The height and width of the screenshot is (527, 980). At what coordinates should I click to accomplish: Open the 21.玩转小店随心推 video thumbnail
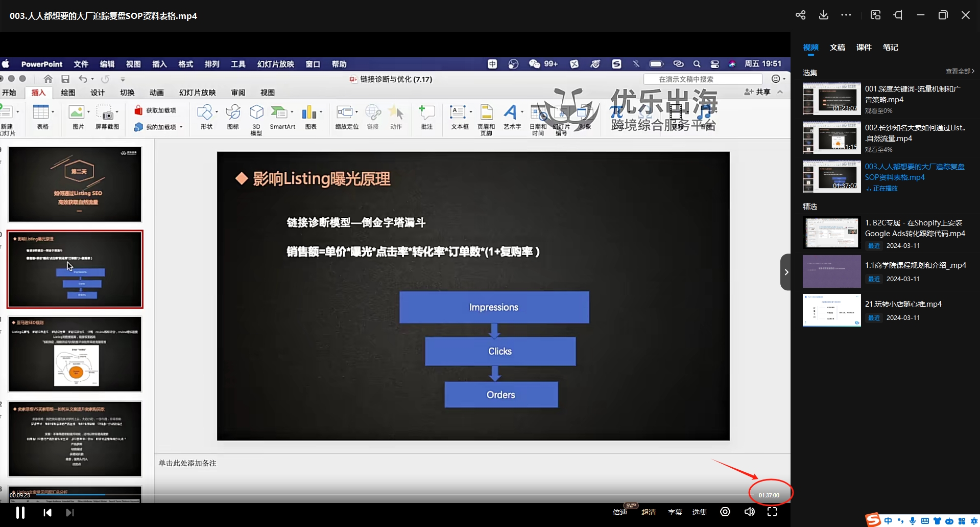(831, 310)
